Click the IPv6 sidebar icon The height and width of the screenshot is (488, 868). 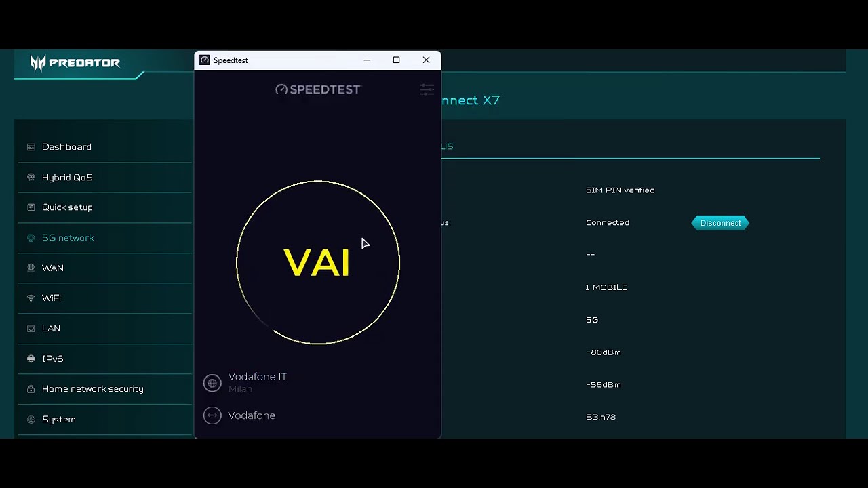pyautogui.click(x=31, y=359)
